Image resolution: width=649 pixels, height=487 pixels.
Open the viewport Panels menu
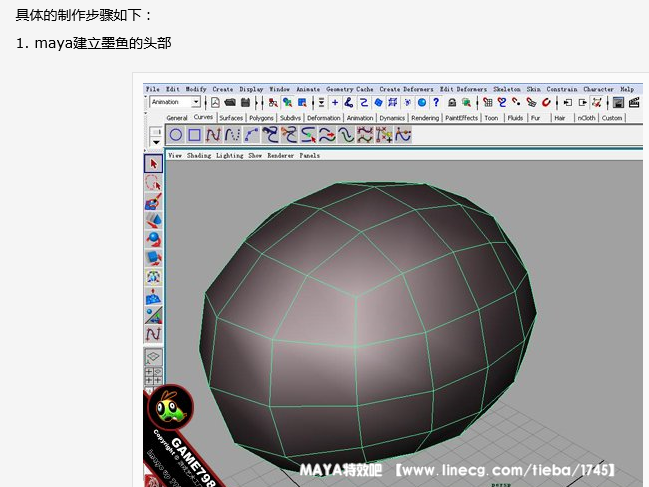[310, 156]
